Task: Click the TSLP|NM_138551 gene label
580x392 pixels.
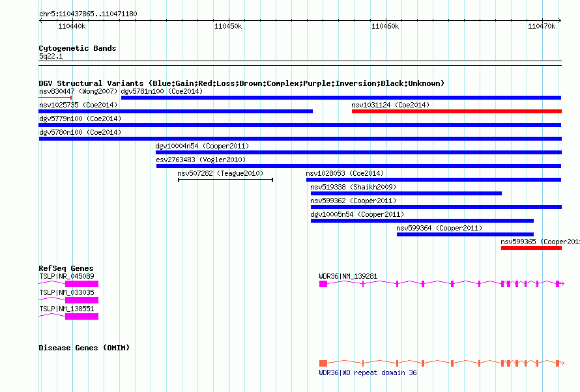Action: pos(66,309)
